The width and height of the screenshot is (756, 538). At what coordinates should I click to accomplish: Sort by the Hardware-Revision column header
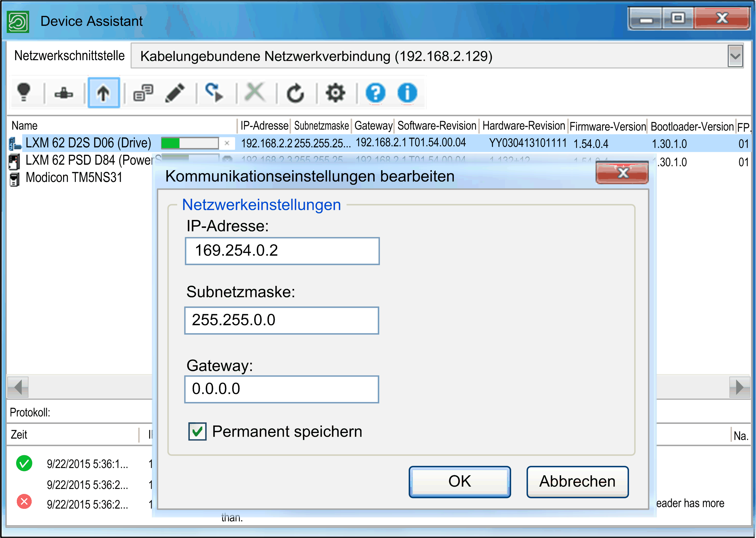click(524, 126)
